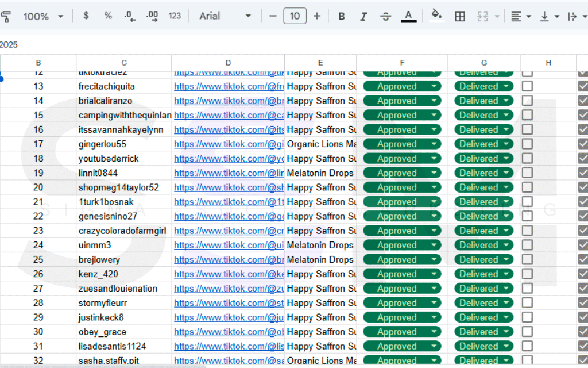Select column D header
Screen dimensions: 588x368
[228, 63]
